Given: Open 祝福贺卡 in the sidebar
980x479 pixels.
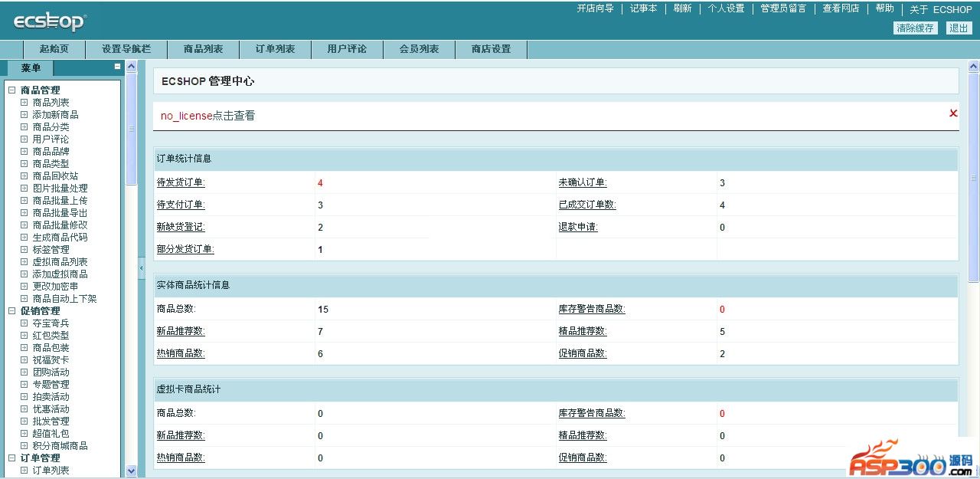Looking at the screenshot, I should pos(51,360).
